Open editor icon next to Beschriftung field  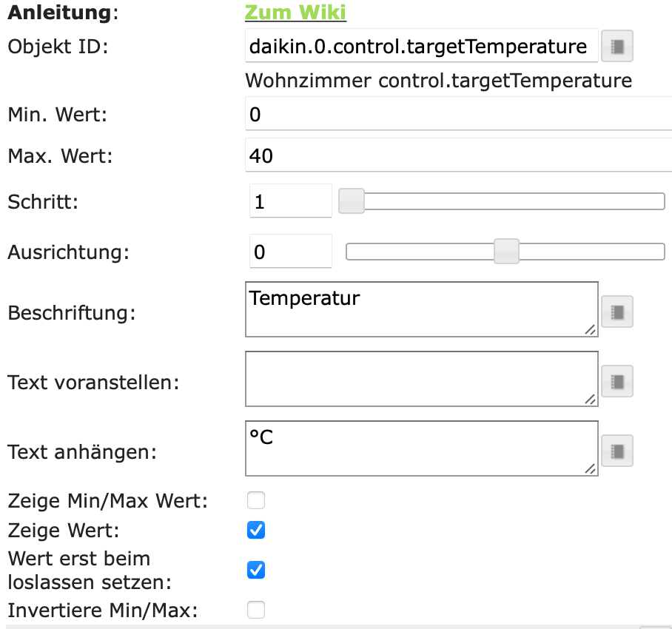point(617,312)
